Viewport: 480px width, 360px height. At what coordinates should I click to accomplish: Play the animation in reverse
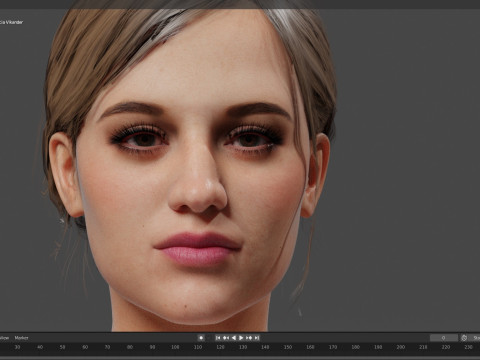[234, 338]
